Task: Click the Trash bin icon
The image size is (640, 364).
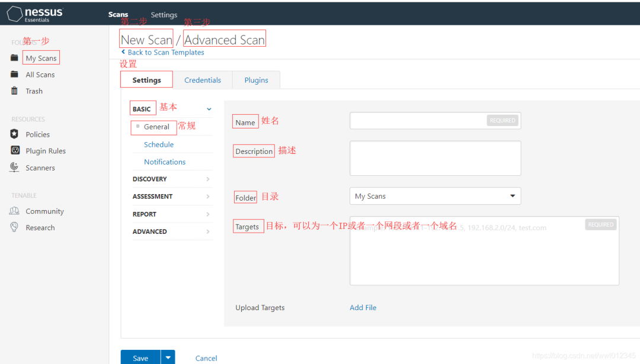Action: pyautogui.click(x=14, y=91)
